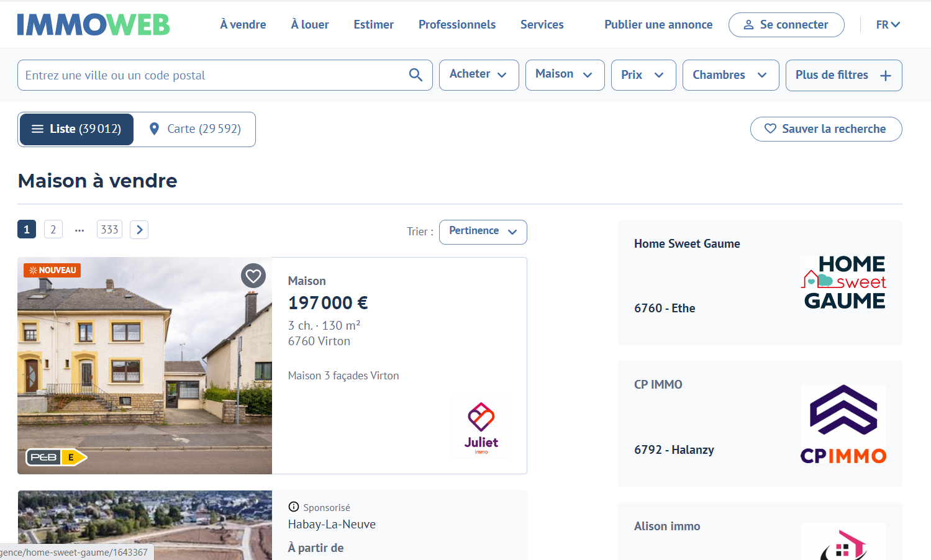Open the Home Sweet Gaume logo

tap(843, 282)
